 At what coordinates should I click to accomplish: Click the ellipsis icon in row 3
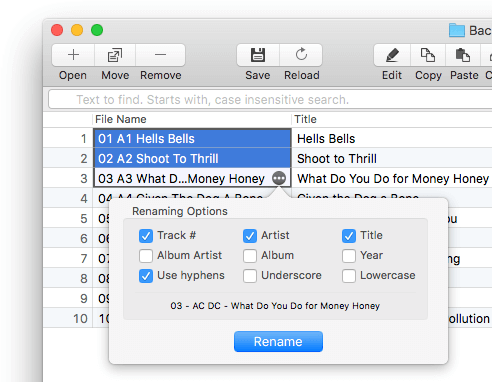click(279, 178)
